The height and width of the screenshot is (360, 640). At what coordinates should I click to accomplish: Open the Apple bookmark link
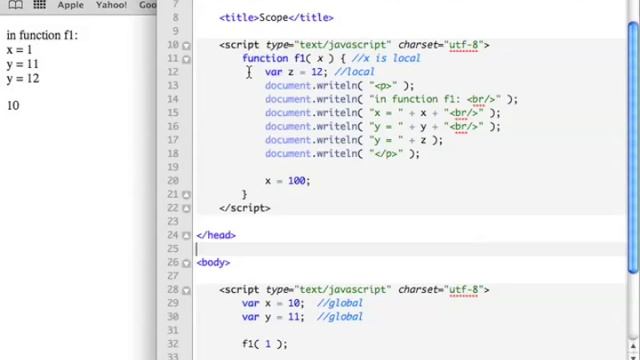point(71,5)
